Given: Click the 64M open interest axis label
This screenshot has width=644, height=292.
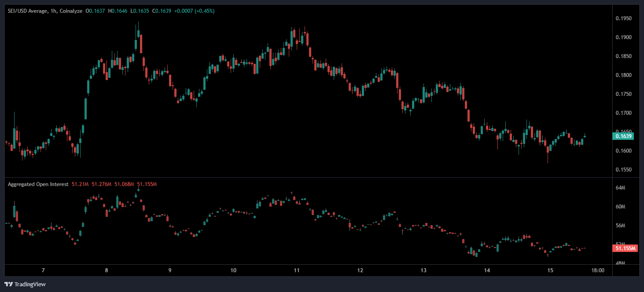Looking at the screenshot, I should point(620,188).
